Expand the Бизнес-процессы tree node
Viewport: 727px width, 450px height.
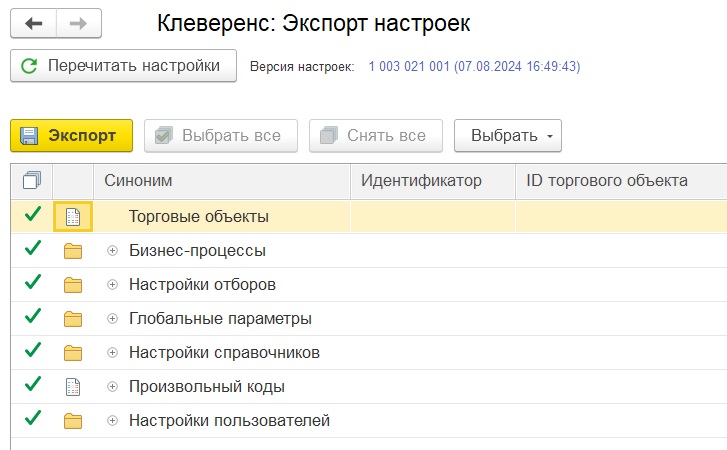click(112, 251)
